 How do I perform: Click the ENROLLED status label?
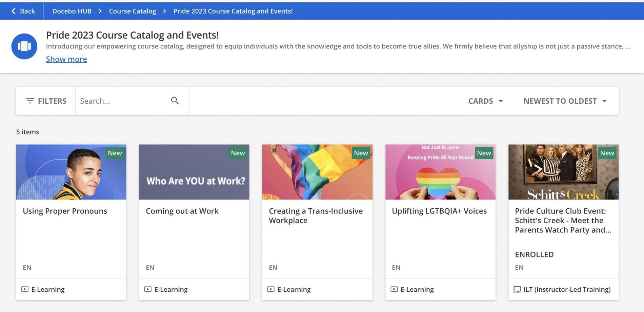(534, 254)
